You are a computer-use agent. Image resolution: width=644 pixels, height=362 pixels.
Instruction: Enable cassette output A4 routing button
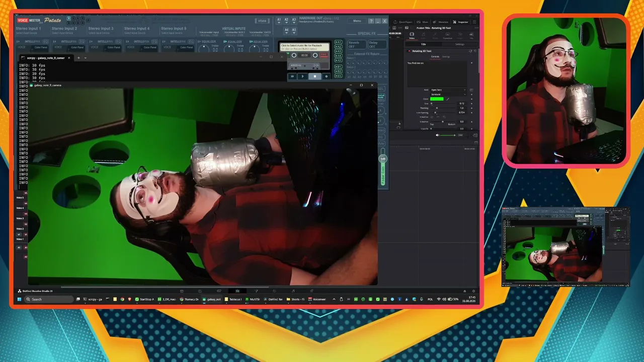[339, 56]
